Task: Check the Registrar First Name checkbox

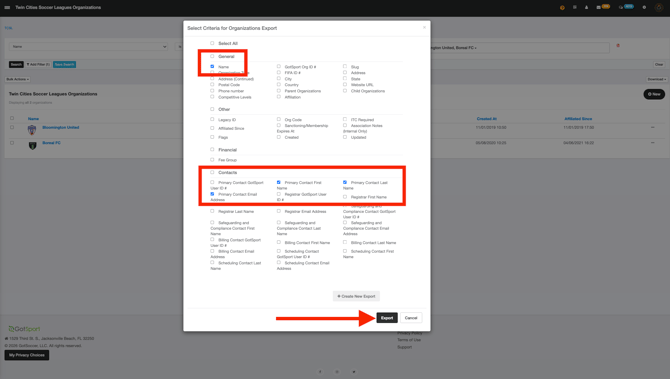Action: 345,197
